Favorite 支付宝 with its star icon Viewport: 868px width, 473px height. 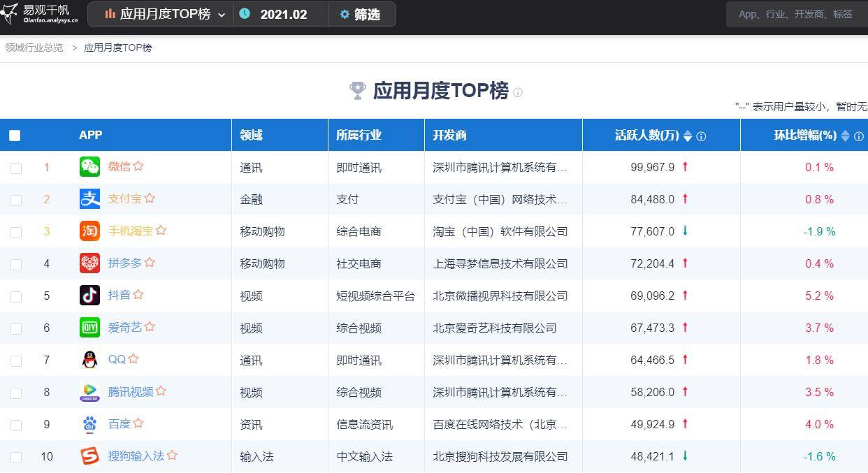point(150,198)
